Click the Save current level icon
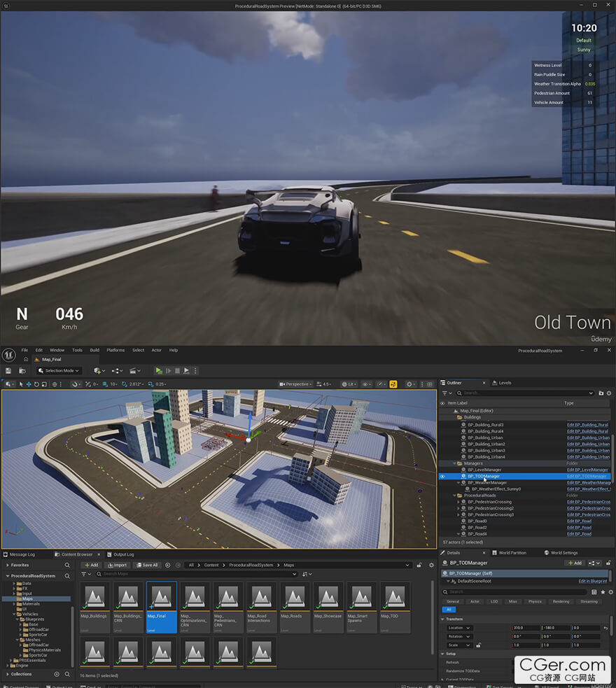The width and height of the screenshot is (616, 688). click(8, 370)
